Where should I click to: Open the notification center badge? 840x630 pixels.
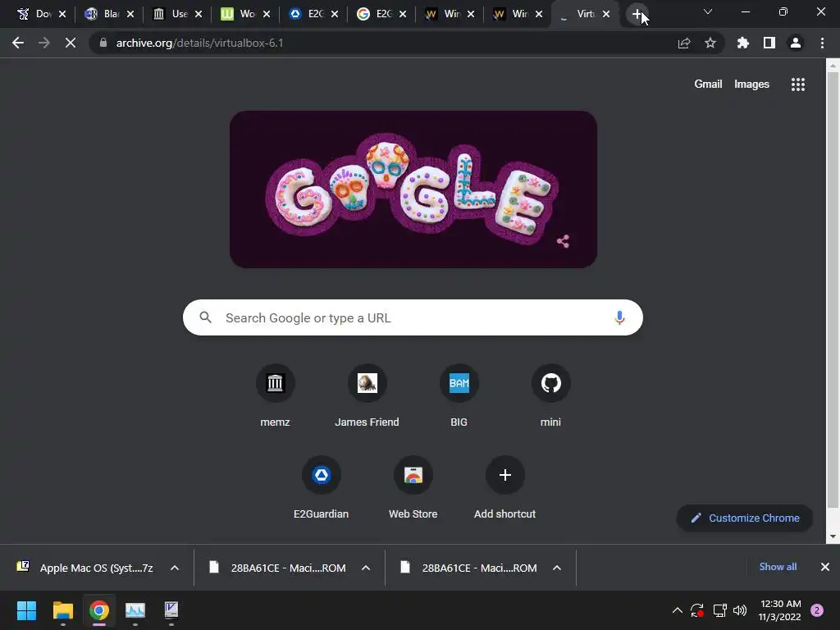click(x=817, y=610)
